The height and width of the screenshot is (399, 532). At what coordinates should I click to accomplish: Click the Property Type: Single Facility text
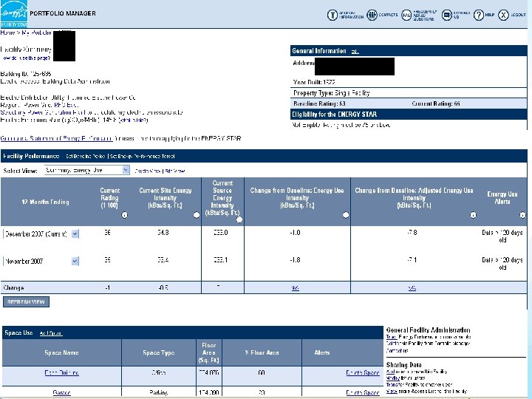(x=332, y=93)
